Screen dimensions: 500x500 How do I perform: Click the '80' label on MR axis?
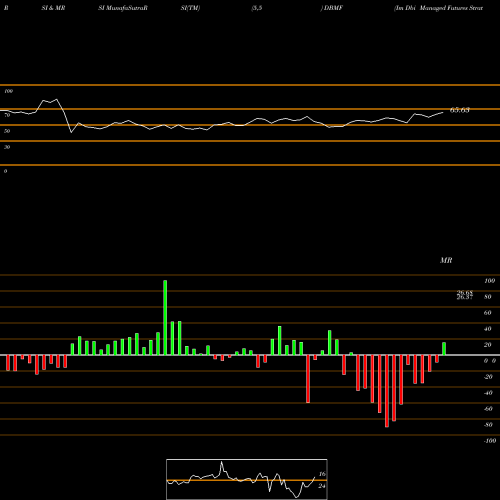(x=487, y=297)
